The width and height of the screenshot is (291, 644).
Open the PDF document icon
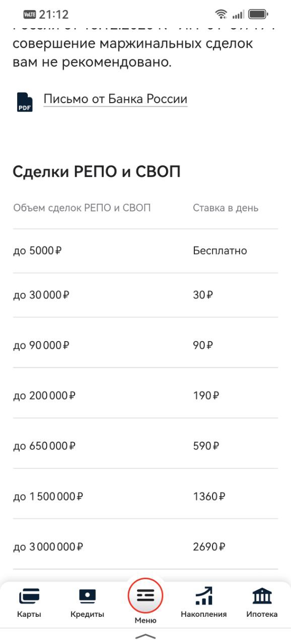pos(25,102)
